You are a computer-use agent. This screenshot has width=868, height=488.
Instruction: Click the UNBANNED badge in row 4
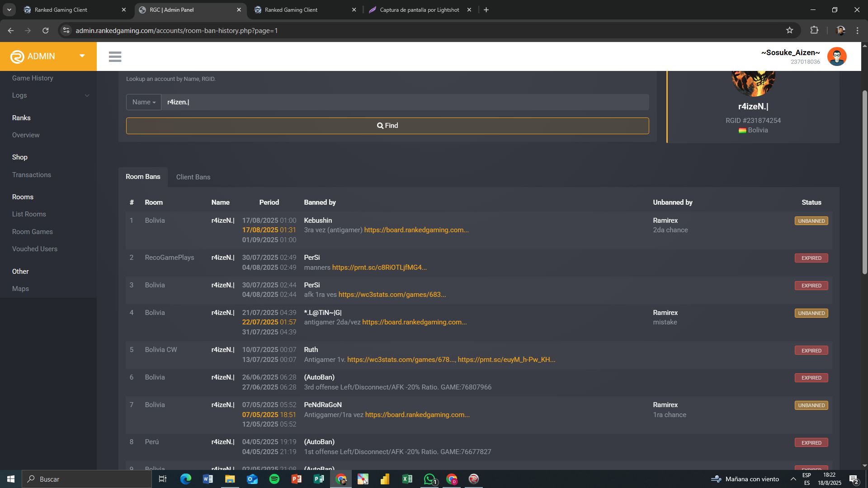[x=811, y=313]
